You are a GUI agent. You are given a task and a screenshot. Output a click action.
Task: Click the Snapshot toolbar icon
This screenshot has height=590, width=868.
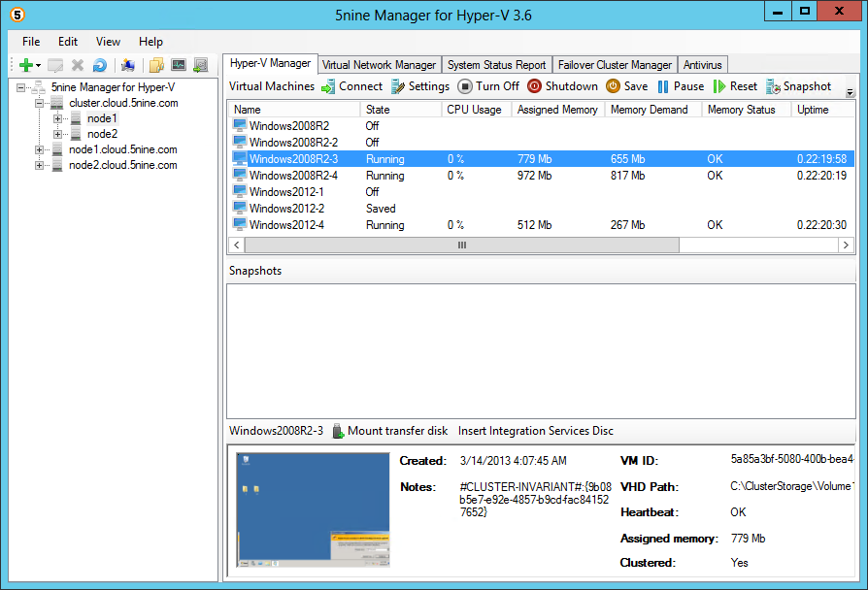774,87
